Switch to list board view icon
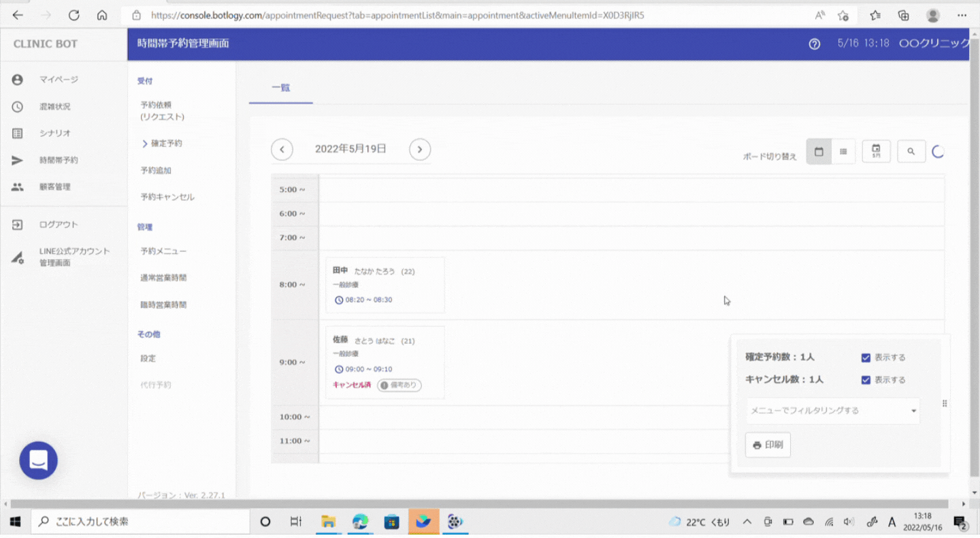980x538 pixels. pos(843,152)
